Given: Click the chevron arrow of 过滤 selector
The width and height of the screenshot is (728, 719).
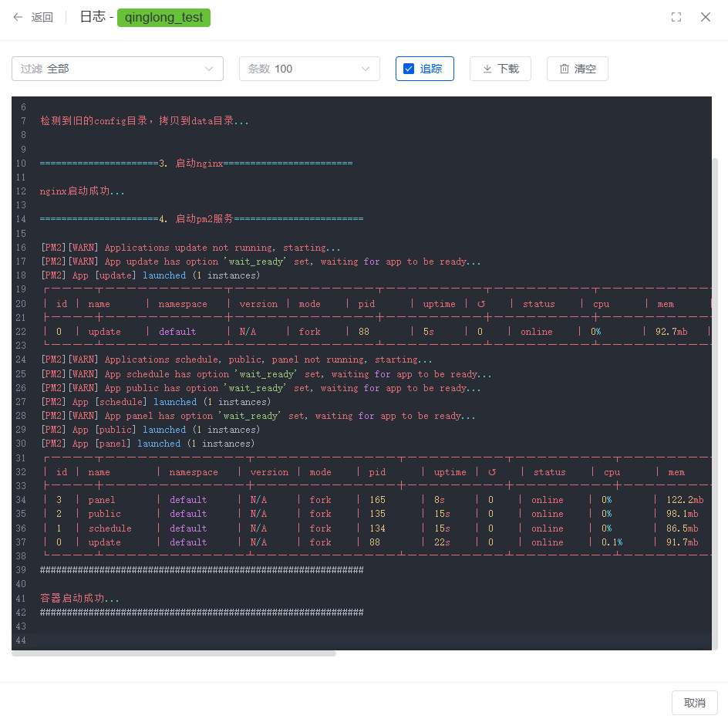Looking at the screenshot, I should tap(209, 69).
